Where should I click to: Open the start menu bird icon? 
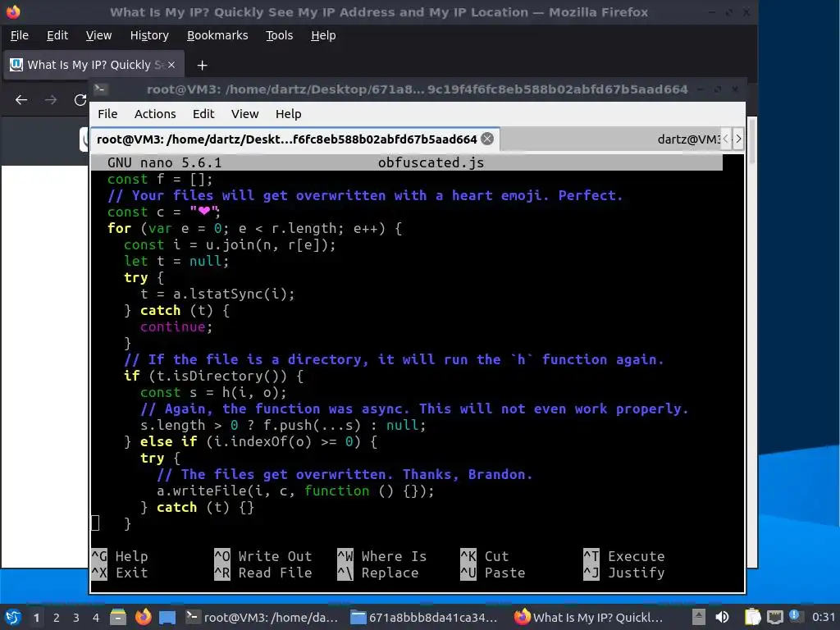[13, 617]
